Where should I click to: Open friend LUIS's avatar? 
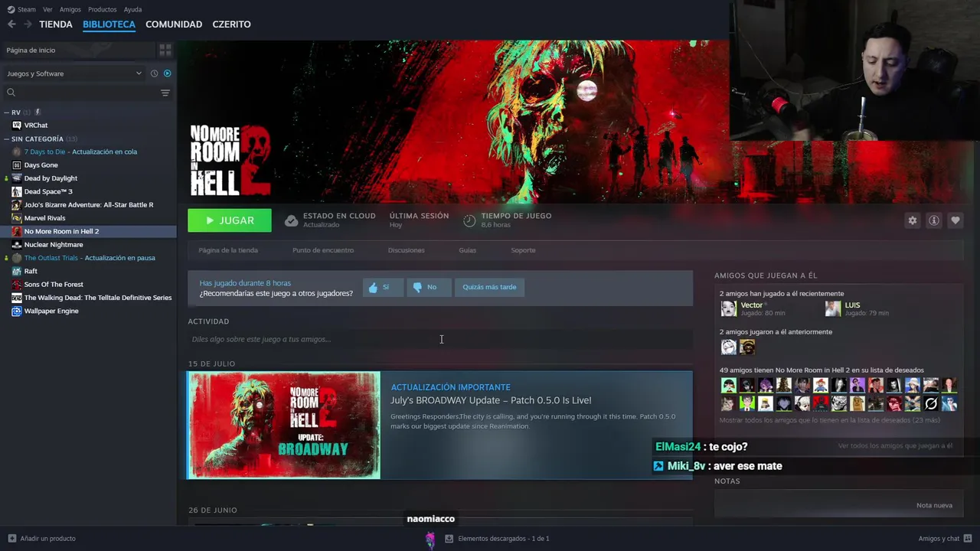[833, 308]
